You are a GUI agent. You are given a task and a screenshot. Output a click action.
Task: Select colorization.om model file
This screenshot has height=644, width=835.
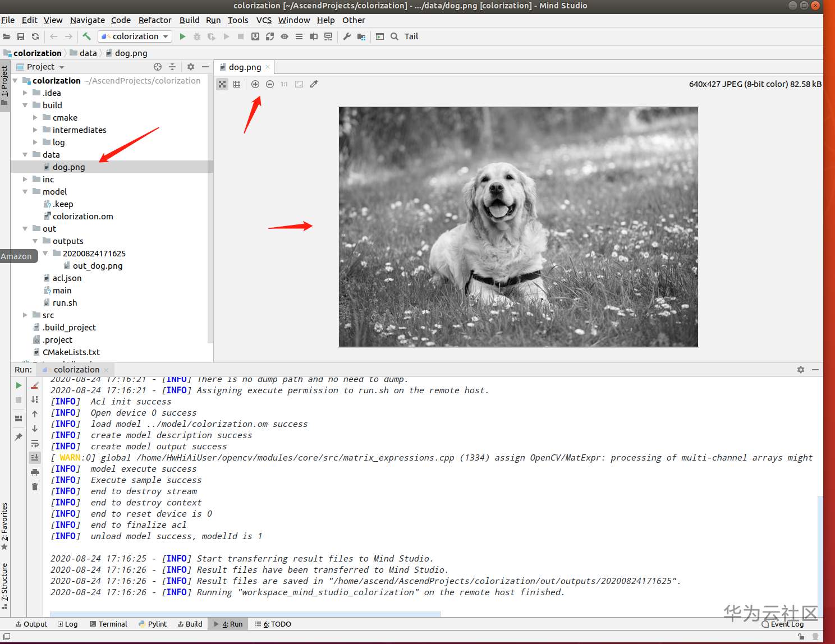coord(82,217)
